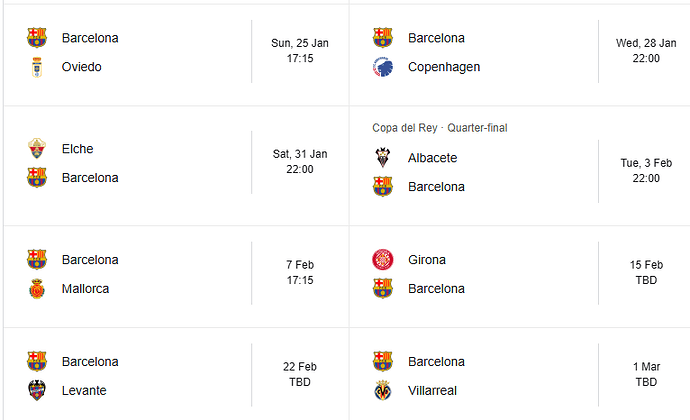Click the Copenhagen team name
Viewport: 690px width, 420px height.
[444, 67]
